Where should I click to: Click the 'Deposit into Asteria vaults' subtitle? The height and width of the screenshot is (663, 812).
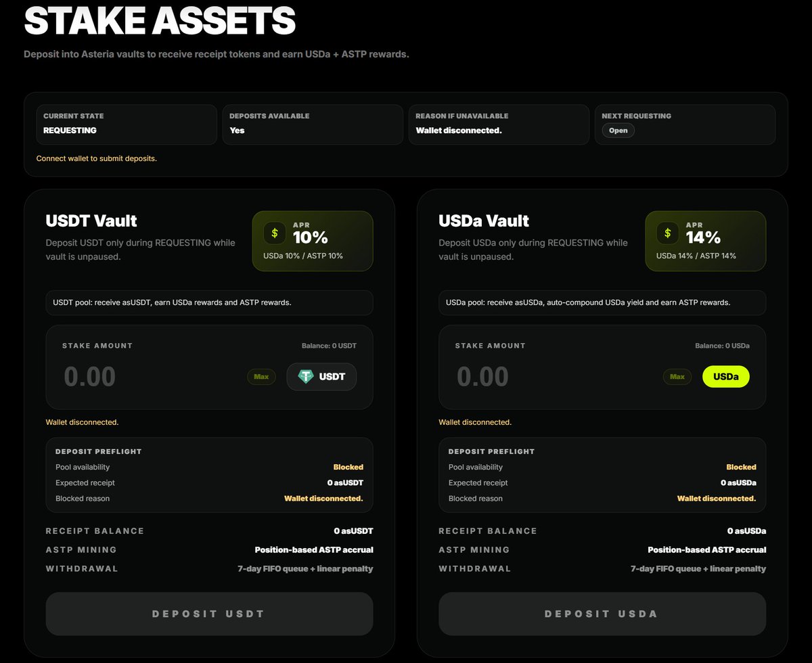coord(217,53)
